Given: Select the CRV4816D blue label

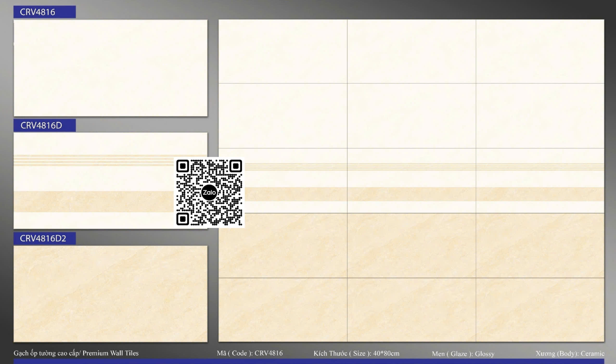Looking at the screenshot, I should tap(45, 125).
